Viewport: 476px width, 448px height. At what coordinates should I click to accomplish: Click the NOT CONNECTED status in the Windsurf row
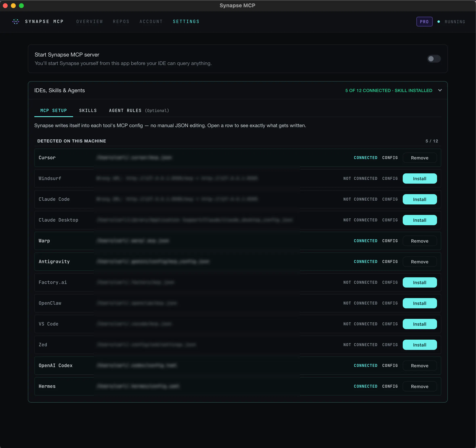[x=360, y=179]
